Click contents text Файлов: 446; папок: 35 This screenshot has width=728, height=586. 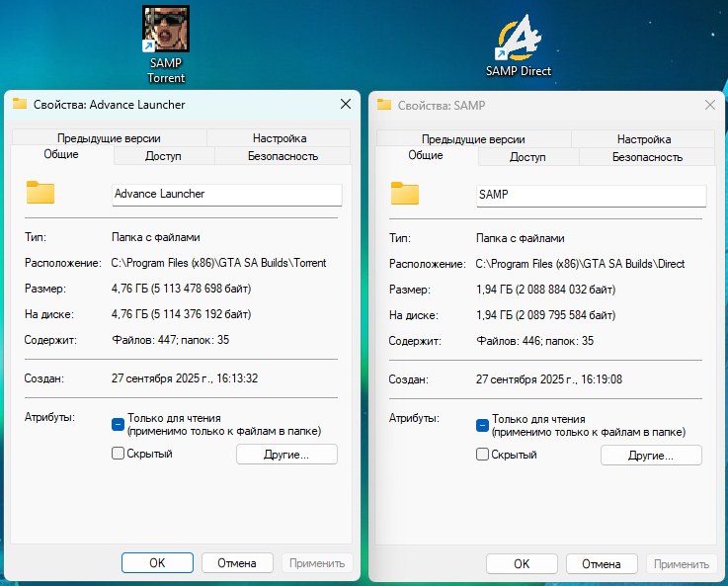click(534, 340)
